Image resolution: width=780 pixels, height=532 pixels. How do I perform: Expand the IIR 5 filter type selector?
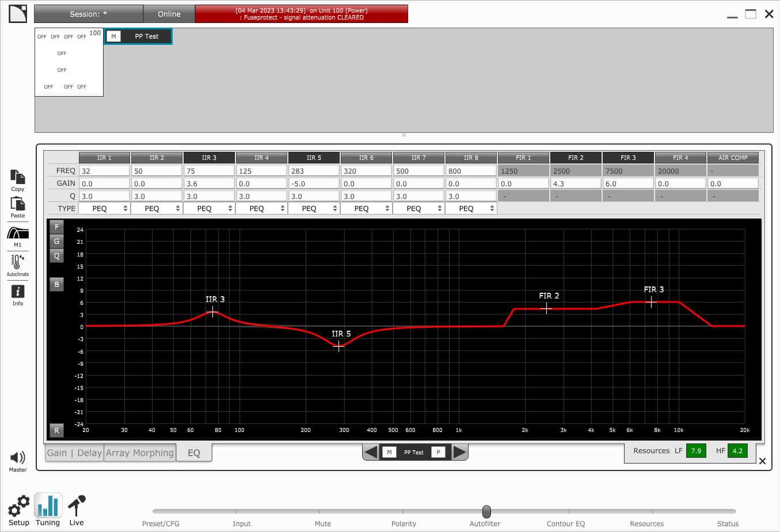pyautogui.click(x=314, y=209)
